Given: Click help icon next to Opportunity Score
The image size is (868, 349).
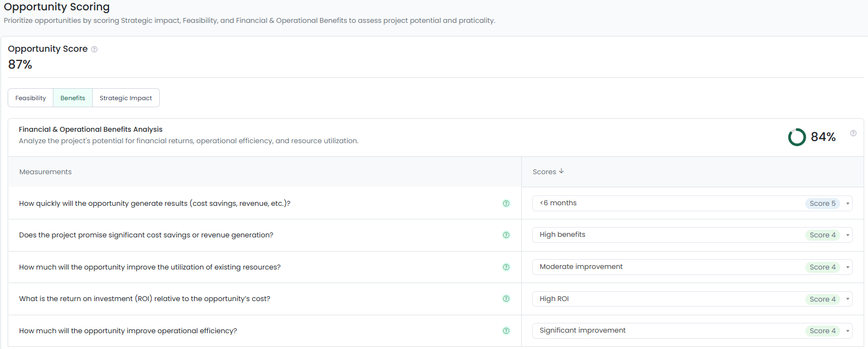Looking at the screenshot, I should [94, 49].
